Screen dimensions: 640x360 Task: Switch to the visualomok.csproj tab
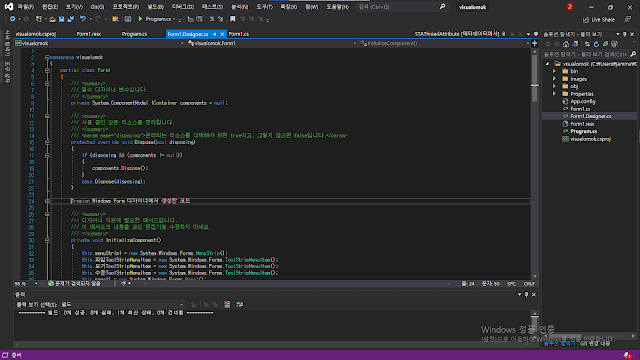[36, 34]
